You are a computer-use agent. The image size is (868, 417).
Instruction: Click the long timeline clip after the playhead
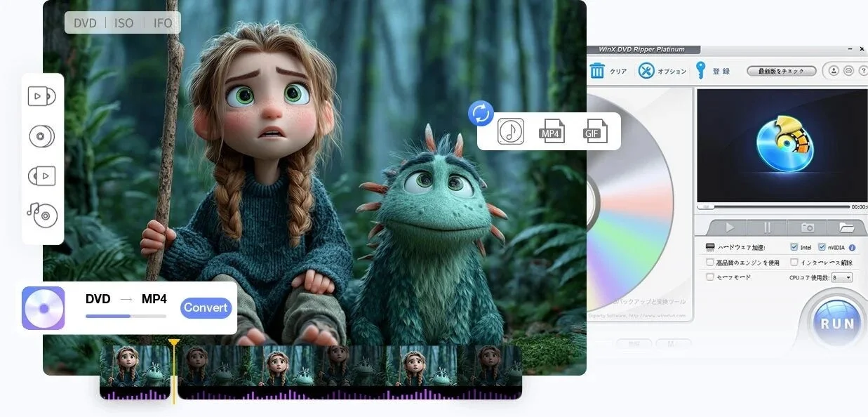(x=349, y=372)
